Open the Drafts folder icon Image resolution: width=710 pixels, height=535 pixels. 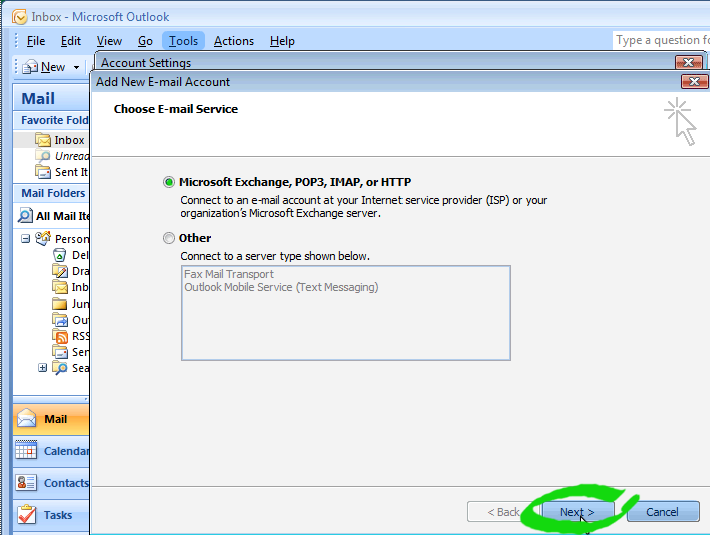point(60,271)
